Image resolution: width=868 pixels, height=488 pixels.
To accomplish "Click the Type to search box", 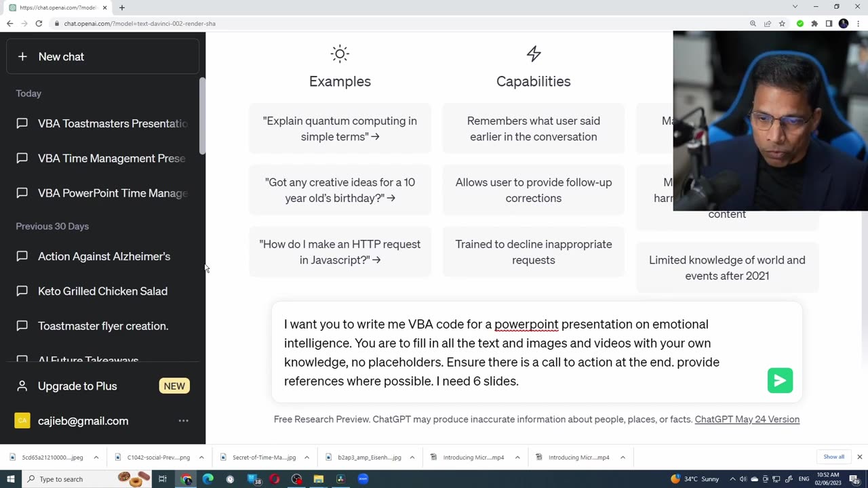I will pyautogui.click(x=87, y=479).
